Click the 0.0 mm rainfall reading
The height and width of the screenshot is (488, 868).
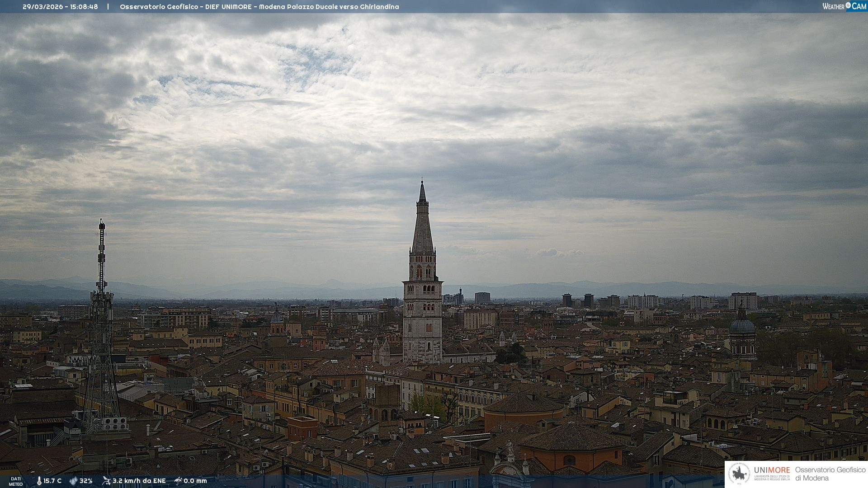(x=195, y=481)
